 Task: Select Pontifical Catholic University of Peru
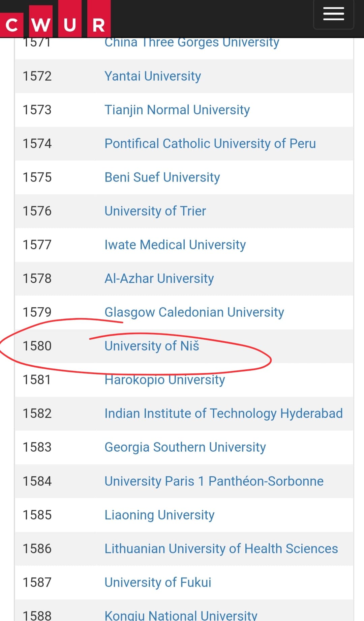[210, 144]
